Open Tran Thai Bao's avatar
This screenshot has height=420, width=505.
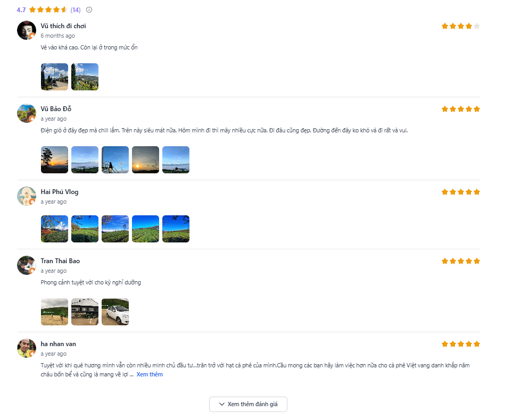(x=27, y=265)
